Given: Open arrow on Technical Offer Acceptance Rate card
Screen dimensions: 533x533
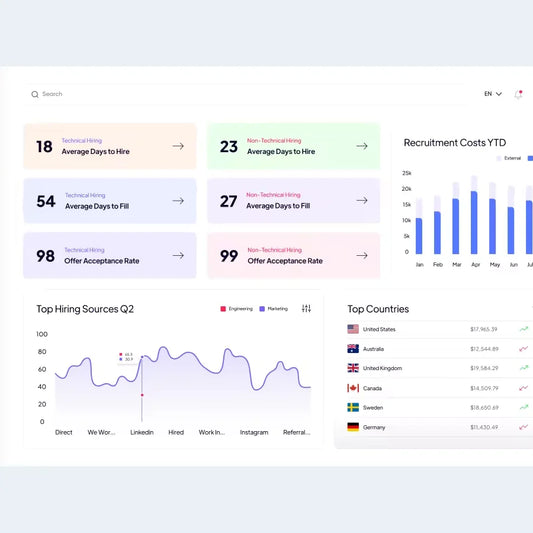Looking at the screenshot, I should [178, 256].
